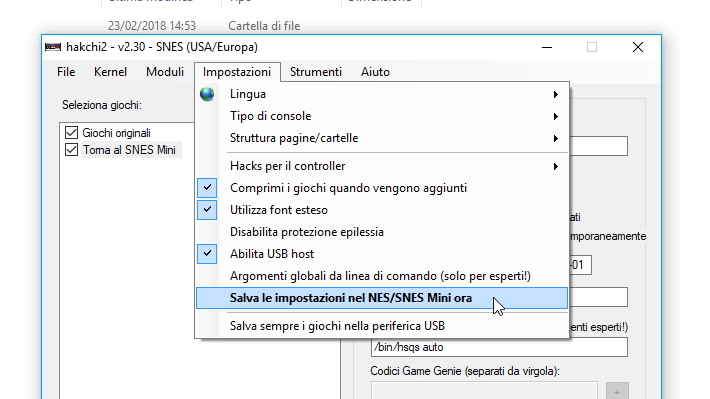710x399 pixels.
Task: Toggle Comprimi i giochi quando vengono aggiunti
Action: [x=382, y=188]
